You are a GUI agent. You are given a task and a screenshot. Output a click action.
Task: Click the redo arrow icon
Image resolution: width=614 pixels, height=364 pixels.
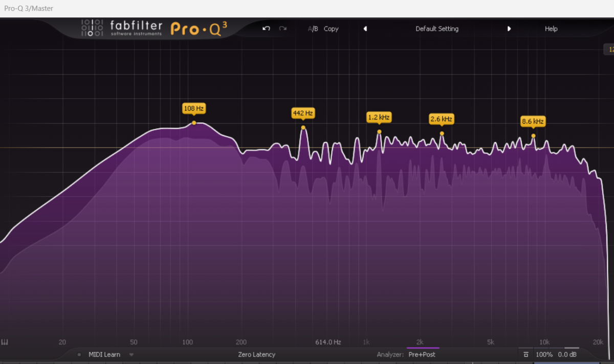(x=282, y=29)
